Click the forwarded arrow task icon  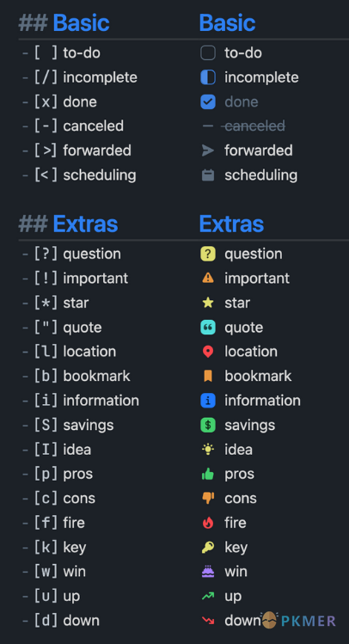208,150
